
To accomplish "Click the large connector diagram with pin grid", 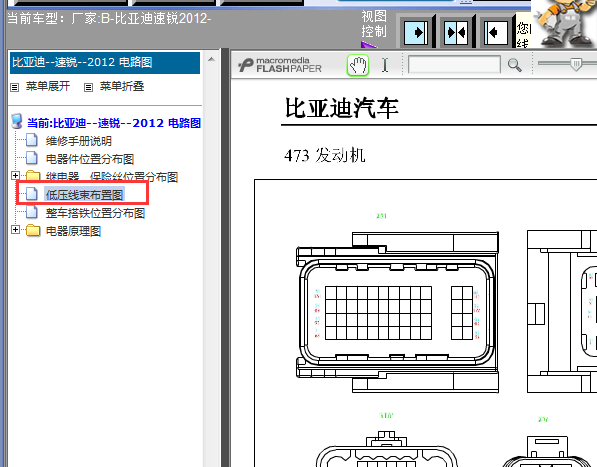I will (397, 312).
